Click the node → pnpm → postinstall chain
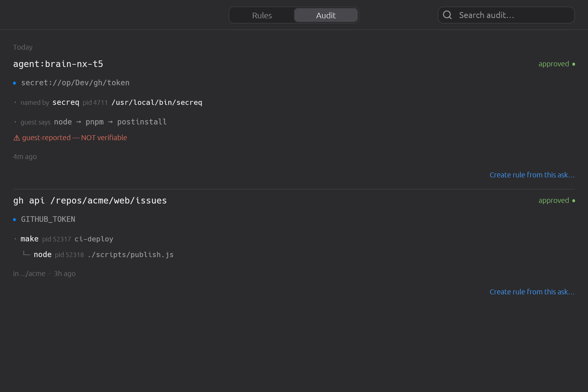588x392 pixels. (x=110, y=122)
